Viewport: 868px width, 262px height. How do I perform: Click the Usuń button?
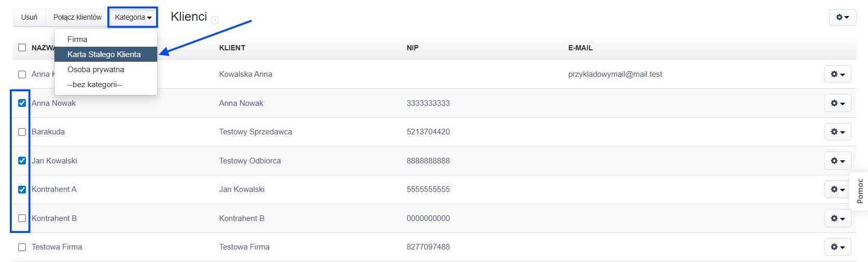pos(29,17)
